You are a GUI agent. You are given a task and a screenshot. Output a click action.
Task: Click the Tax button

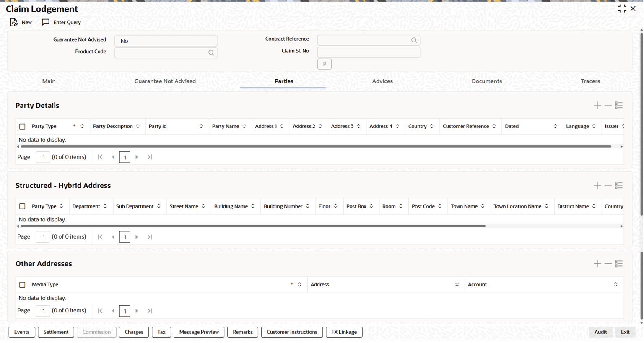coord(161,332)
